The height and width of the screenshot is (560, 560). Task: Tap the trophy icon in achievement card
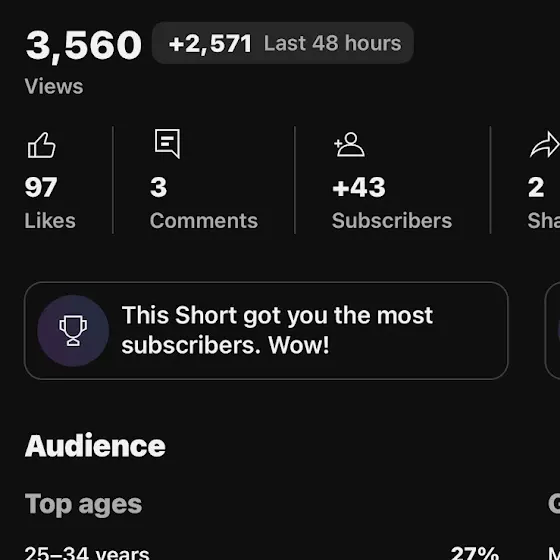tap(73, 330)
